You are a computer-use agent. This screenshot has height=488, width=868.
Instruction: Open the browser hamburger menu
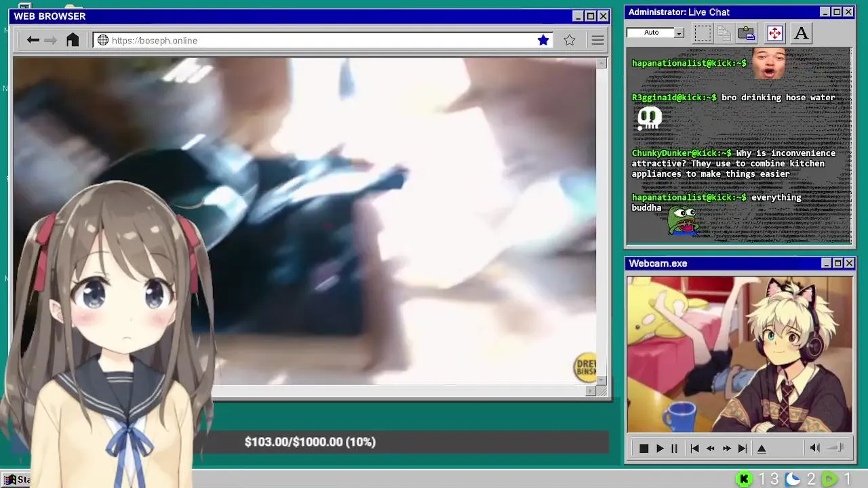pos(597,40)
